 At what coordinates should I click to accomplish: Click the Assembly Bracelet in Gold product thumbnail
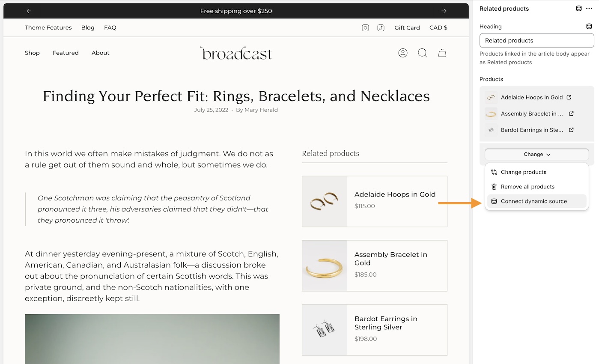(x=325, y=266)
